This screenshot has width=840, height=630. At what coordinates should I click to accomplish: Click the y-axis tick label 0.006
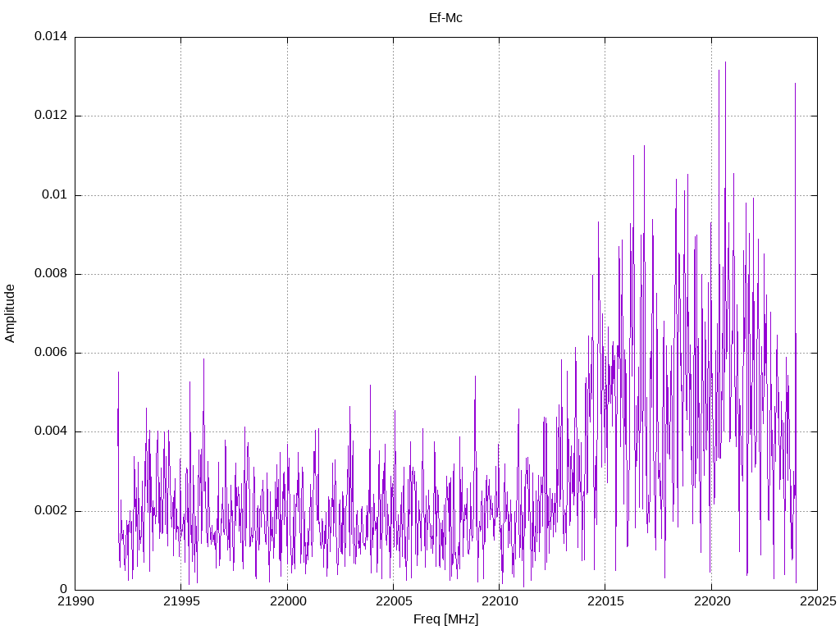(x=51, y=352)
